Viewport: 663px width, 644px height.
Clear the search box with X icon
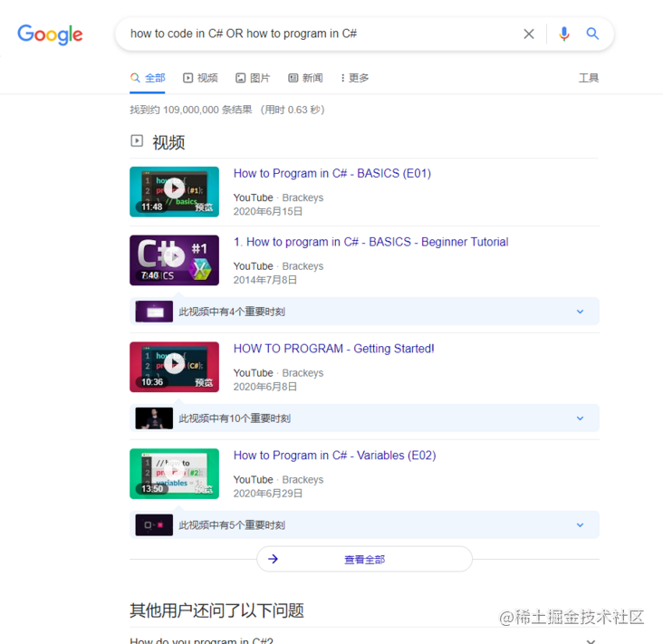pos(529,34)
